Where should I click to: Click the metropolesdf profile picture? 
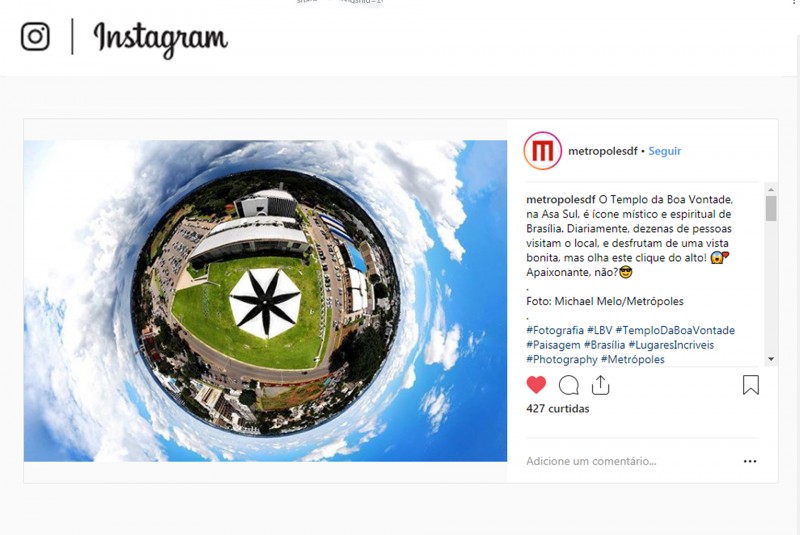[542, 151]
